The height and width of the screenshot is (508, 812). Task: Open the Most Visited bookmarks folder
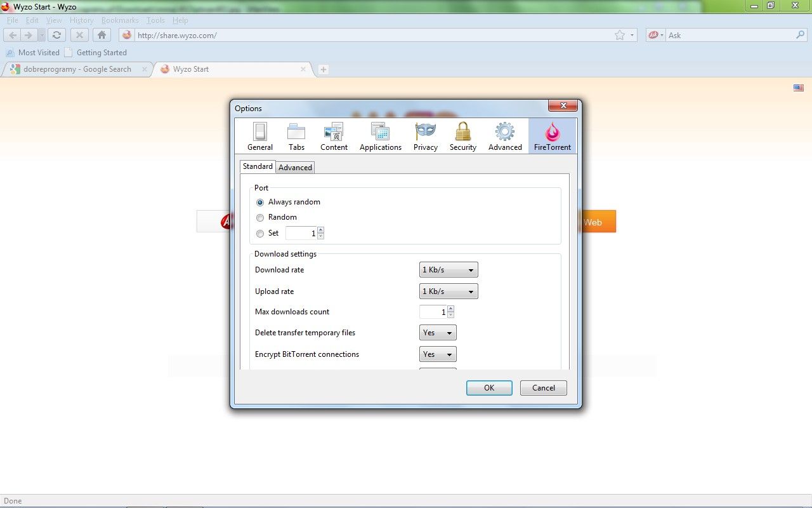coord(32,53)
